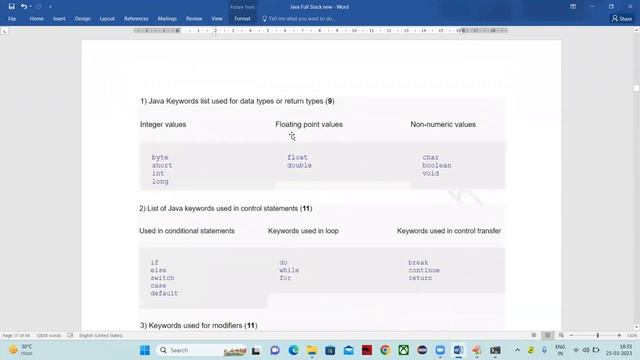640x360 pixels.
Task: Switch to Print Layout view icon
Action: (547, 336)
